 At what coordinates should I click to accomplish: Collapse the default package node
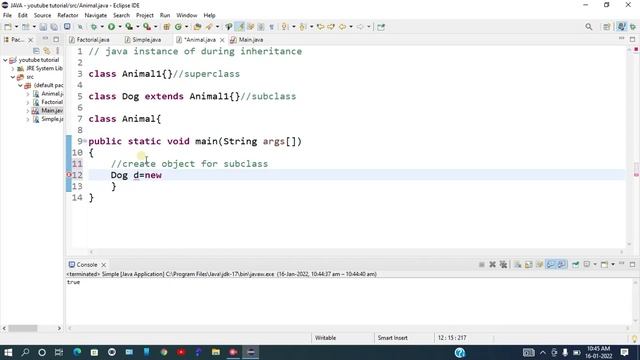point(20,85)
